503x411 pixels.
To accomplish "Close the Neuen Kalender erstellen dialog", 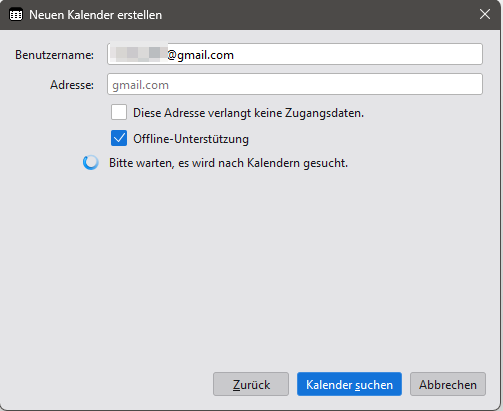I will pos(485,14).
